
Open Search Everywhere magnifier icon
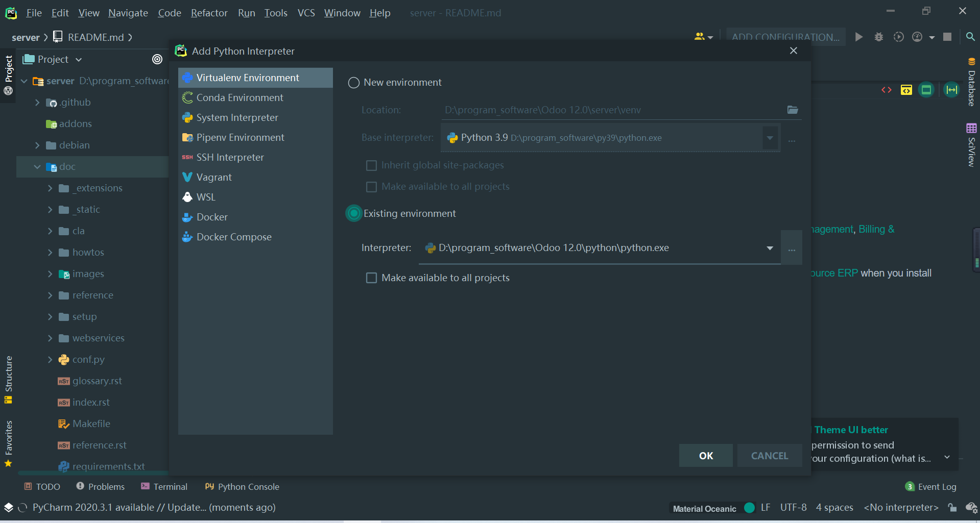tap(970, 37)
